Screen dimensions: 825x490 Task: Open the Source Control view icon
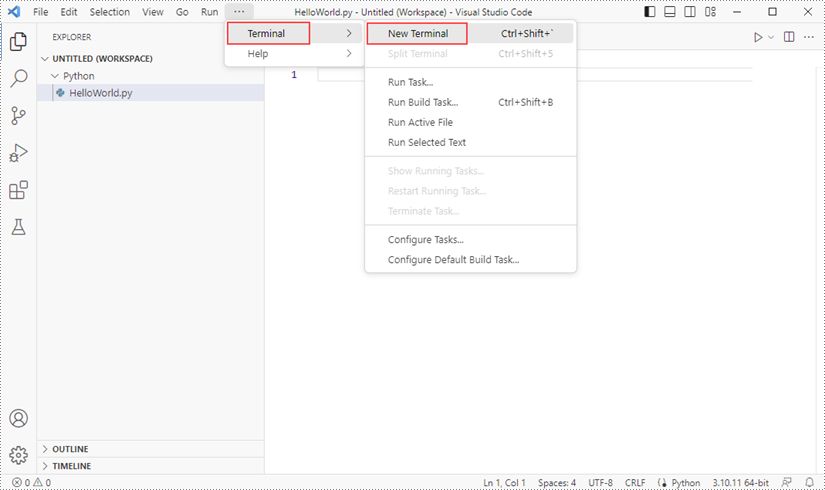[x=18, y=116]
